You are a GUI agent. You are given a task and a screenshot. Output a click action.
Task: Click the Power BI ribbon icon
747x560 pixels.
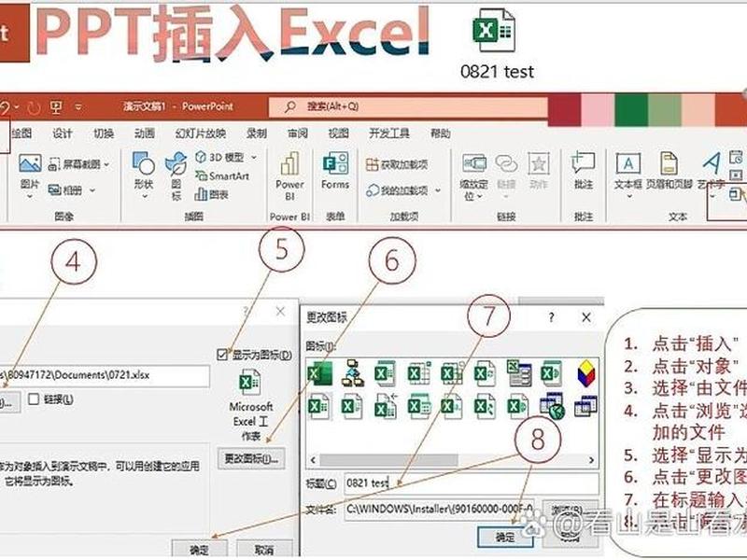tap(289, 163)
